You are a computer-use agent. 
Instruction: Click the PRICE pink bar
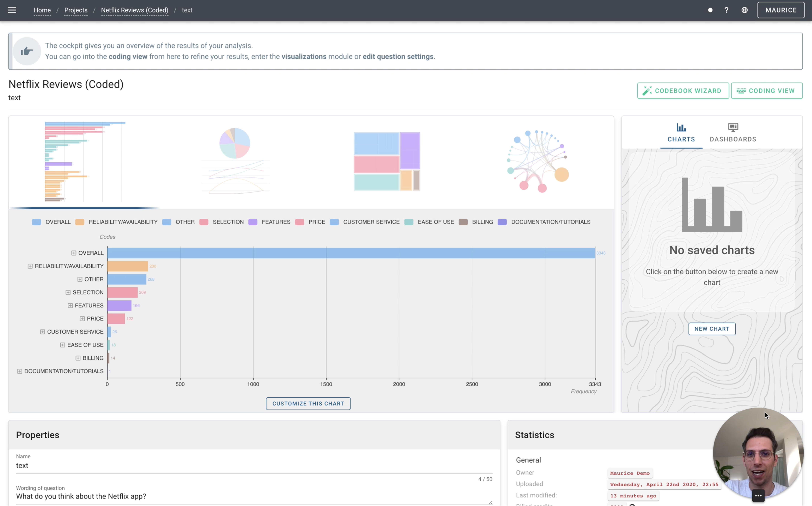click(116, 319)
